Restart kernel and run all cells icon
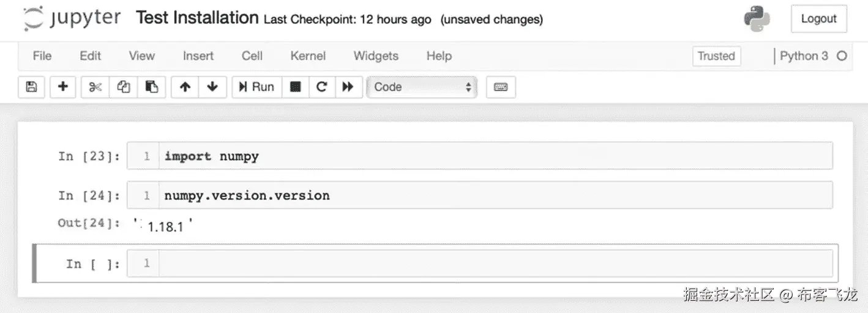Image resolution: width=868 pixels, height=313 pixels. 348,87
